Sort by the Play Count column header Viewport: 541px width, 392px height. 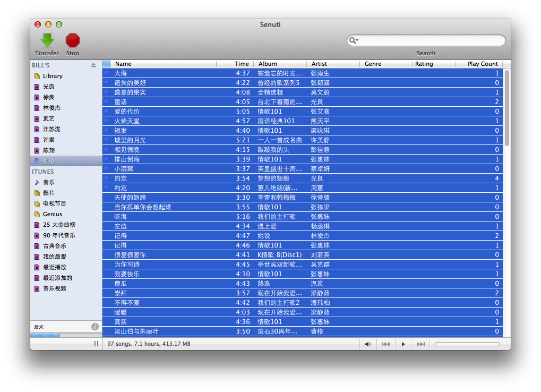pos(479,64)
